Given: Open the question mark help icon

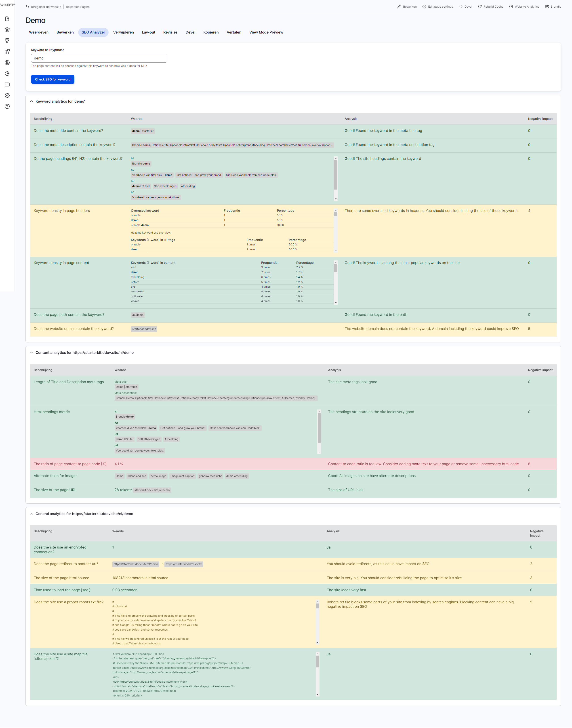Looking at the screenshot, I should click(x=7, y=107).
